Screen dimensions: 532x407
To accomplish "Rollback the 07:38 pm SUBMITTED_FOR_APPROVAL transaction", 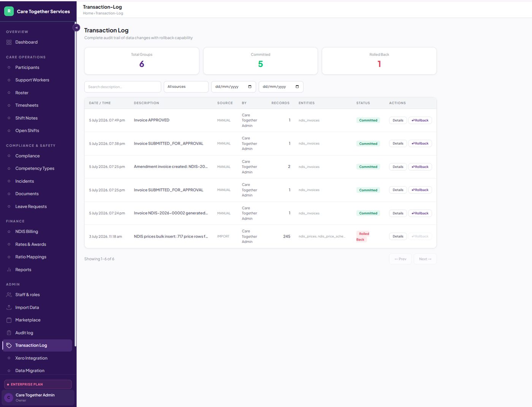I will [420, 144].
